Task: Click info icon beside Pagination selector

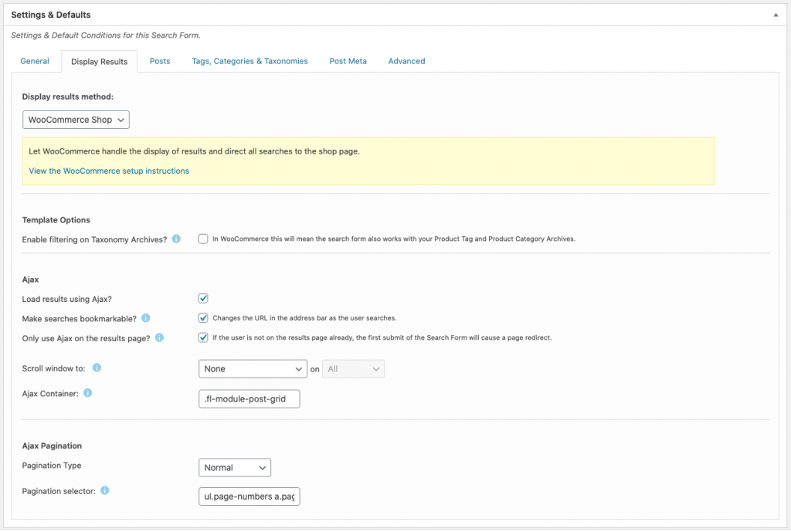Action: 105,490
